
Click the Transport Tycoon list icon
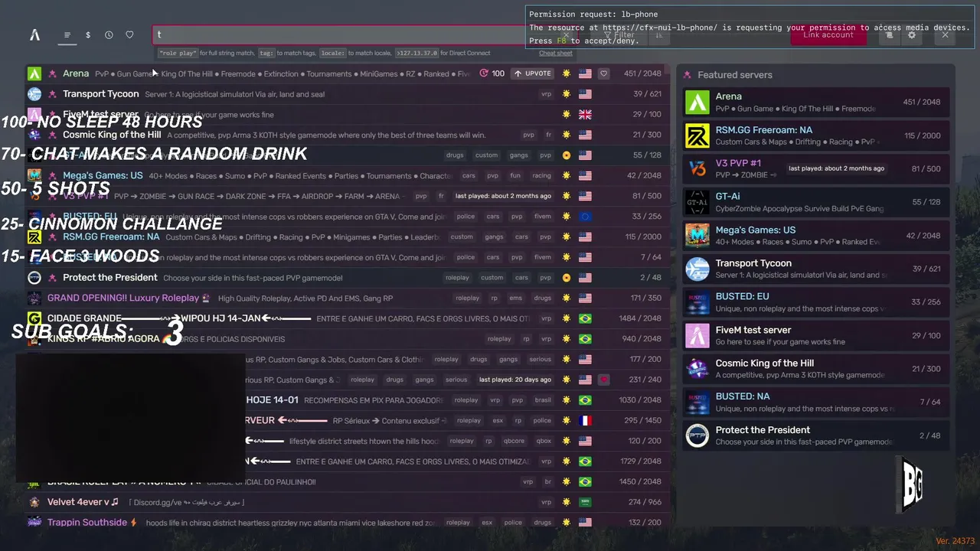[x=34, y=94]
